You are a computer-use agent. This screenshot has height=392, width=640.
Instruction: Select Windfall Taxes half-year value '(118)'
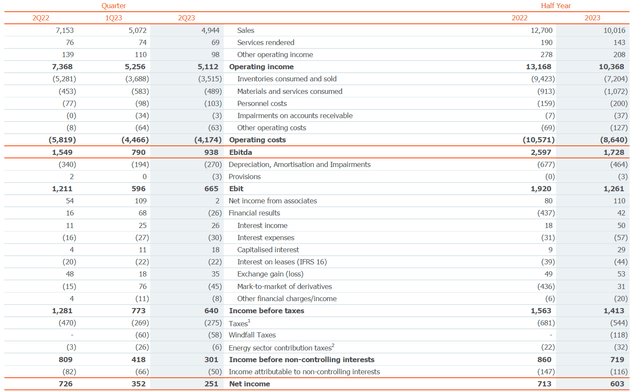[x=618, y=335]
